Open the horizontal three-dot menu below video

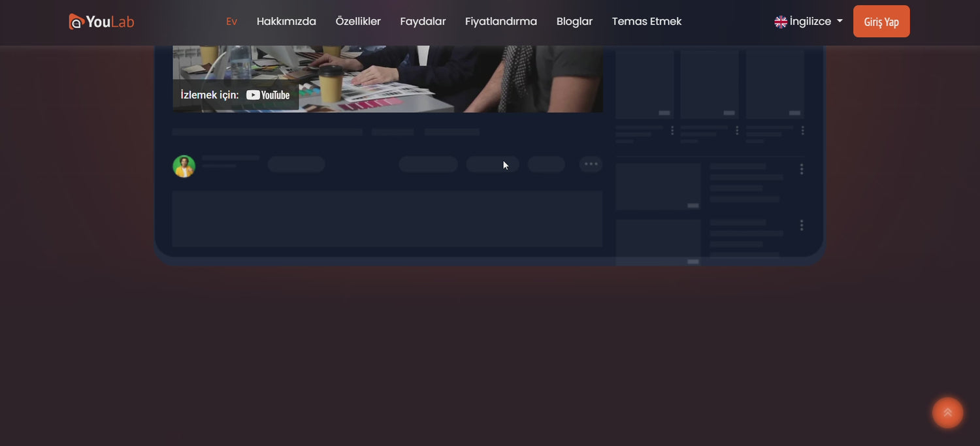591,164
